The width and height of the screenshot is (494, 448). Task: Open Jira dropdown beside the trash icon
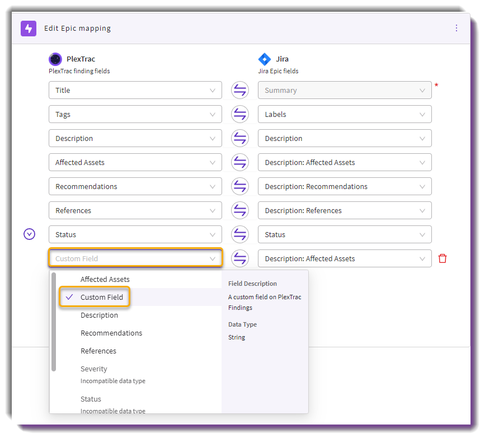pos(345,258)
